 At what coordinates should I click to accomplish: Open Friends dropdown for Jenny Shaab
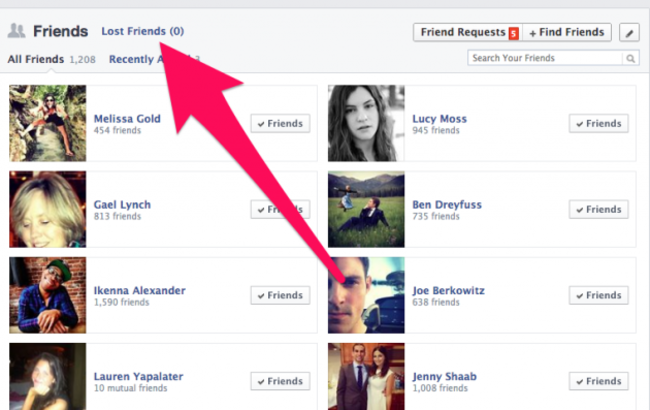pos(599,381)
